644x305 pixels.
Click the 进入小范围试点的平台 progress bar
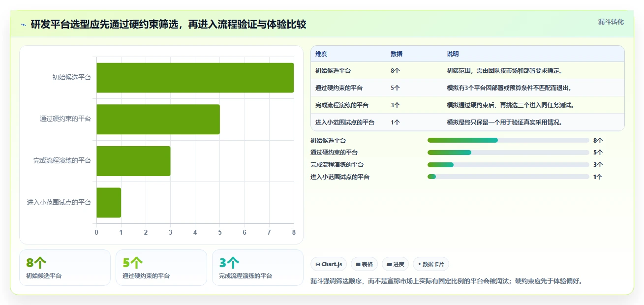coord(508,177)
